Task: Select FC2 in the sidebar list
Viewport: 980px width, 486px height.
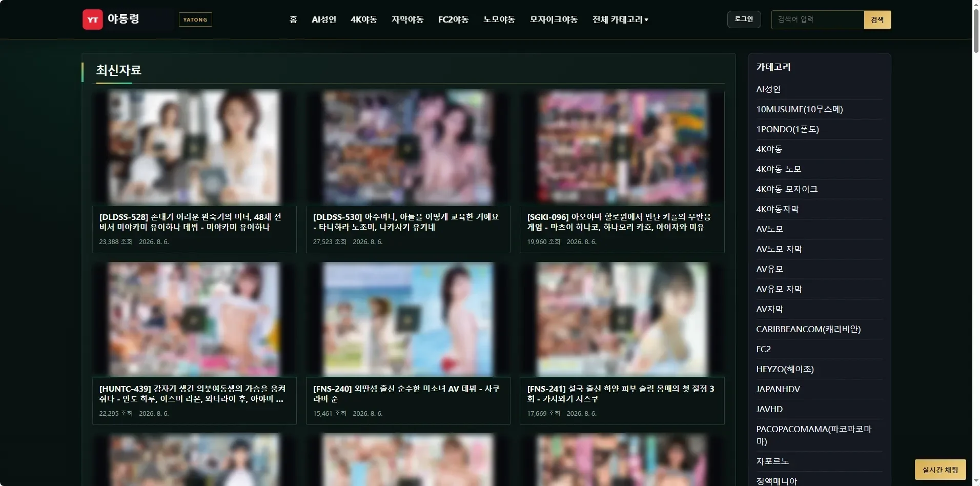Action: coord(764,349)
